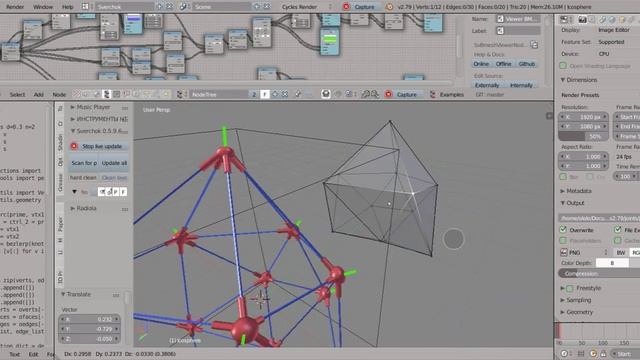Click the render layer backdrop icon
Screen dimensions: 640x360
(326, 95)
